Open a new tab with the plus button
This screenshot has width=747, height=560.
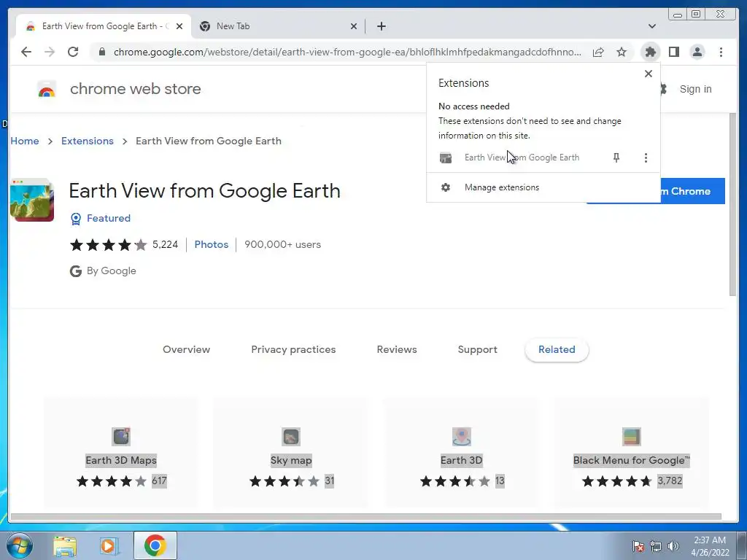(381, 26)
